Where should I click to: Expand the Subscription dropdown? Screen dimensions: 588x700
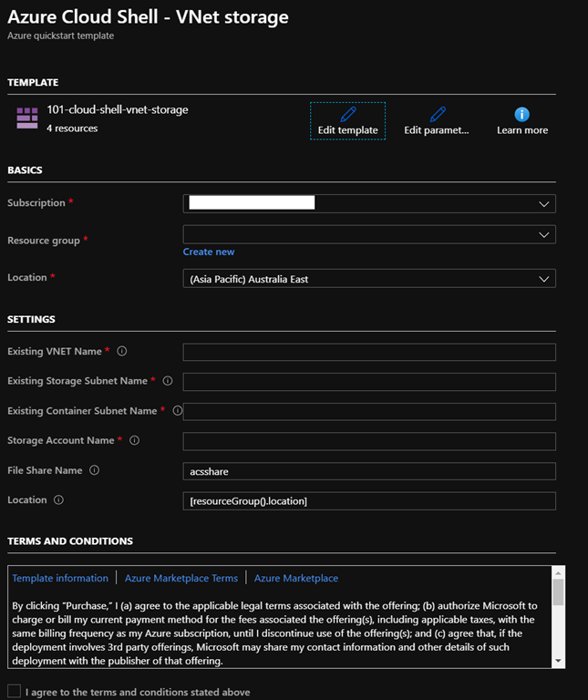click(x=544, y=203)
